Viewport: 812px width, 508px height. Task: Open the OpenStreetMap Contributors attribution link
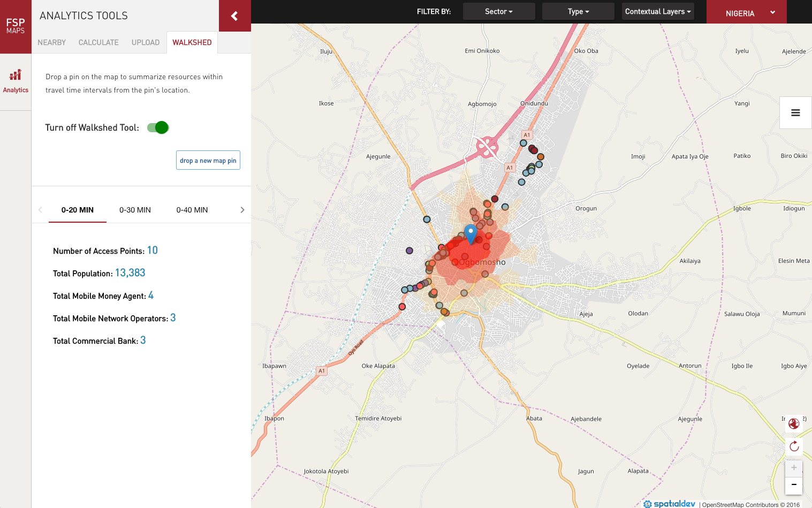click(751, 504)
